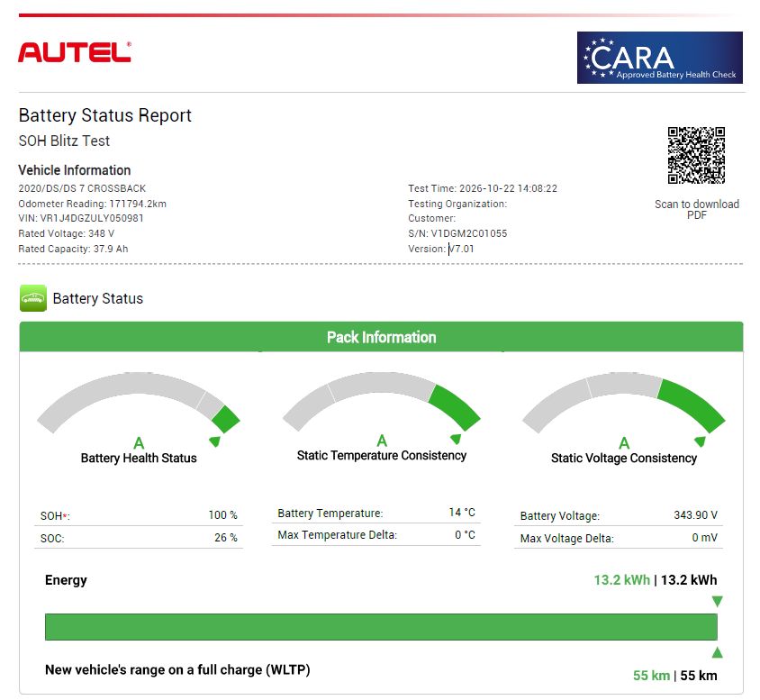This screenshot has width=760, height=700.
Task: Click the Scan to download PDF text
Action: (696, 209)
